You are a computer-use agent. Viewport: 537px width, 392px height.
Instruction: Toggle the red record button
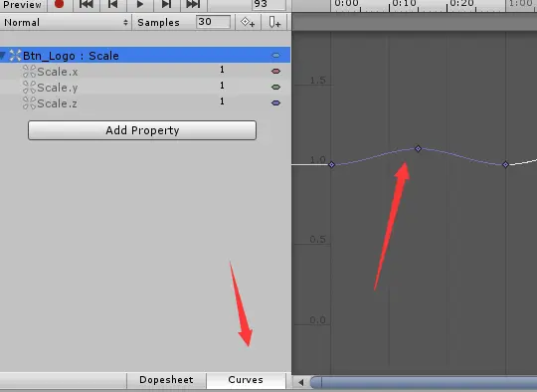click(60, 4)
